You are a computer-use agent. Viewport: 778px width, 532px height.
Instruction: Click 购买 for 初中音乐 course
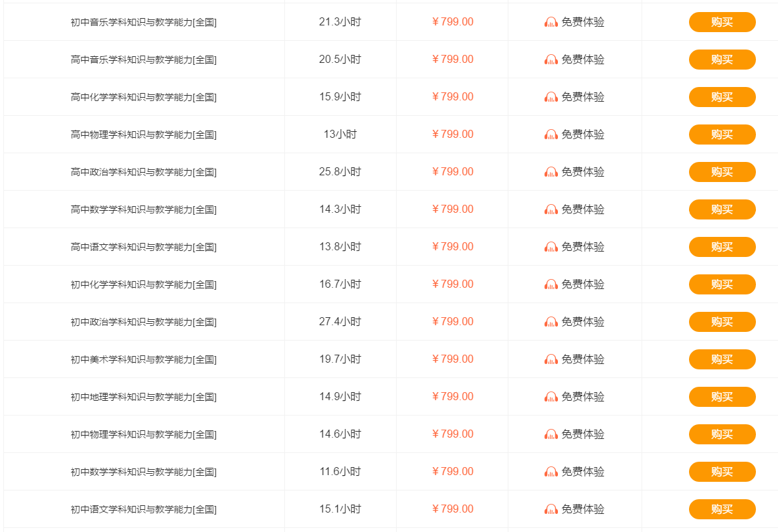pyautogui.click(x=722, y=22)
